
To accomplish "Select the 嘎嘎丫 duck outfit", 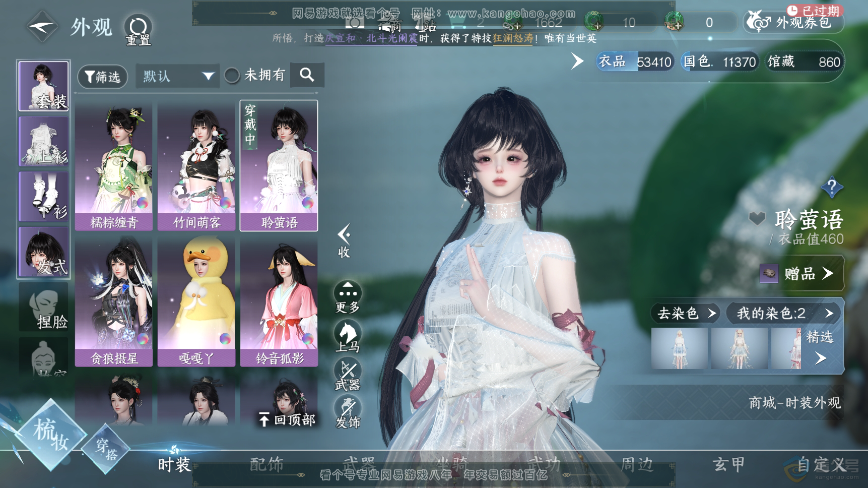I will tap(196, 302).
